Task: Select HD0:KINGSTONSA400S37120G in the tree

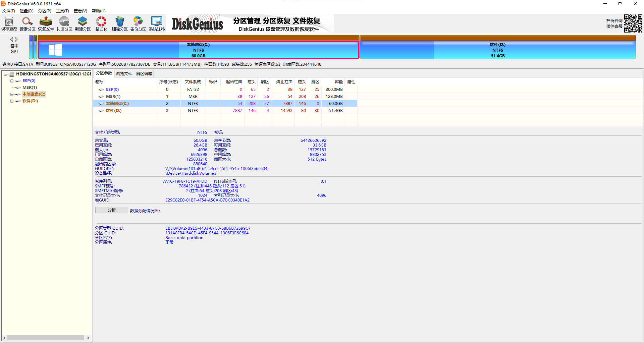Action: point(53,74)
